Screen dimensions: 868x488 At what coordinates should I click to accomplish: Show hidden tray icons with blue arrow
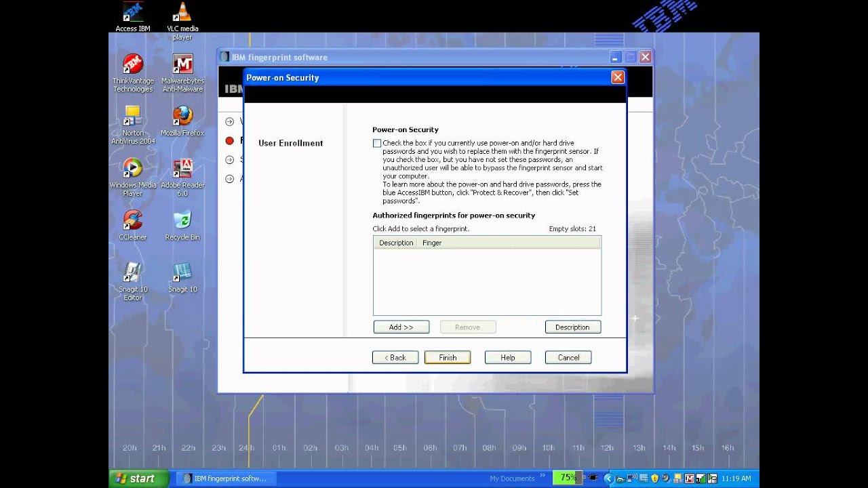pyautogui.click(x=608, y=479)
